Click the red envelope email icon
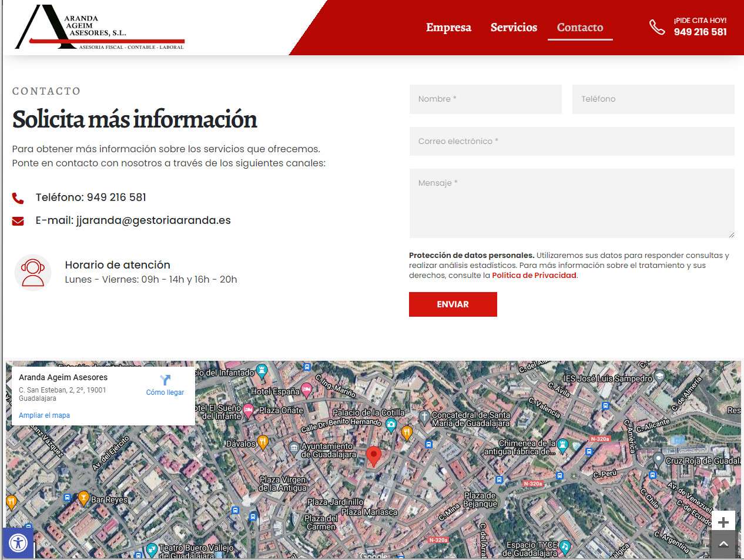This screenshot has height=560, width=744. (18, 221)
